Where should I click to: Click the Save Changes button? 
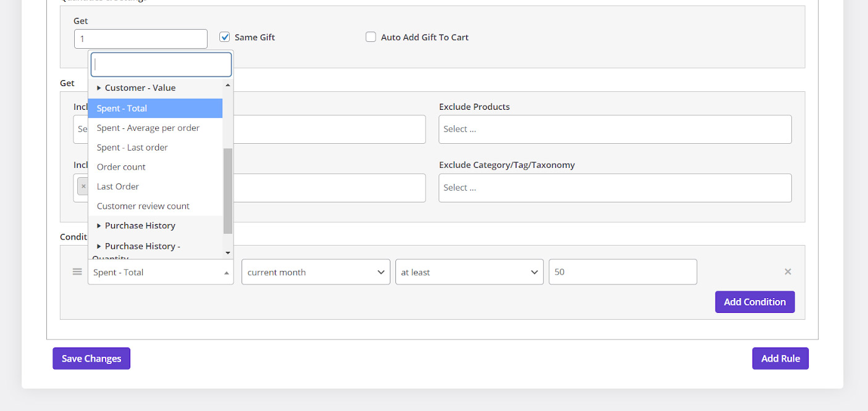coord(91,359)
